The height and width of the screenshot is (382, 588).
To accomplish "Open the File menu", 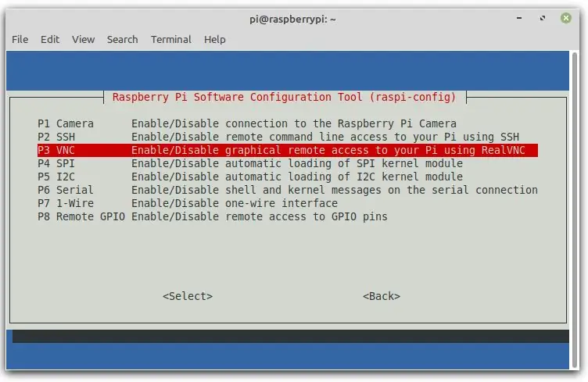I will 20,39.
